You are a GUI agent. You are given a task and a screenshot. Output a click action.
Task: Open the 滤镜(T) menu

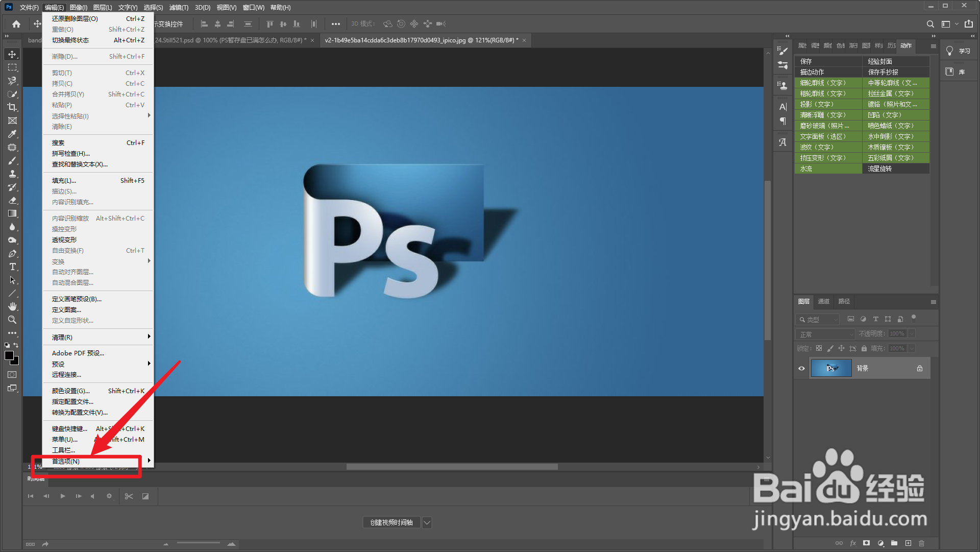tap(179, 7)
